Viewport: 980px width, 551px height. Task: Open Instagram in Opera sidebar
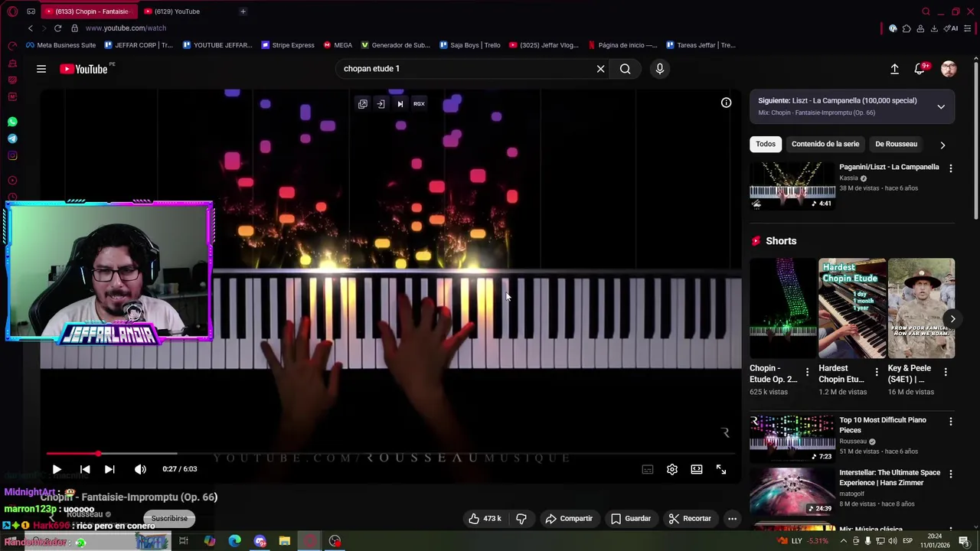[x=12, y=155]
